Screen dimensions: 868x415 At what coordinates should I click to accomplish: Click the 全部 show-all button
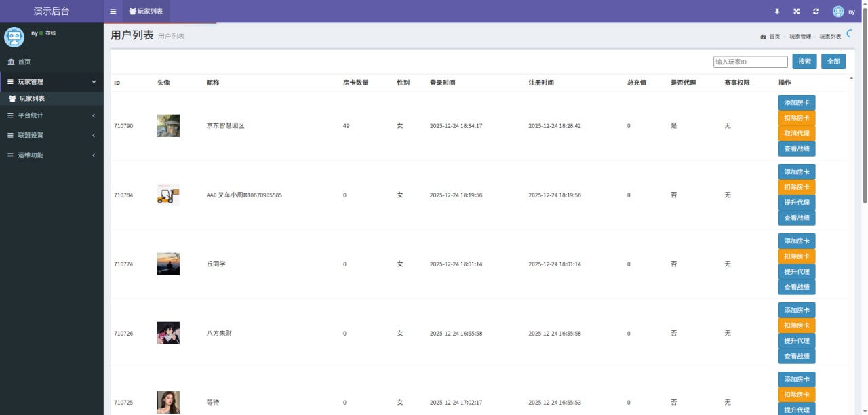point(833,62)
